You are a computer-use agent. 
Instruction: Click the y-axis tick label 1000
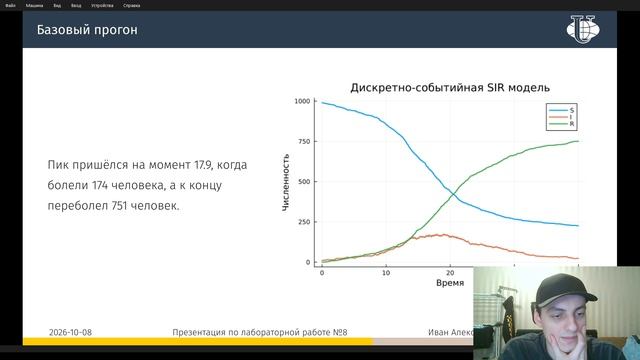(x=302, y=101)
